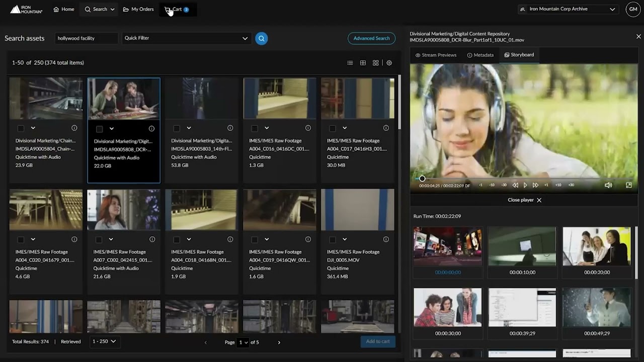Switch to small grid view
This screenshot has height=362, width=644.
[x=363, y=63]
